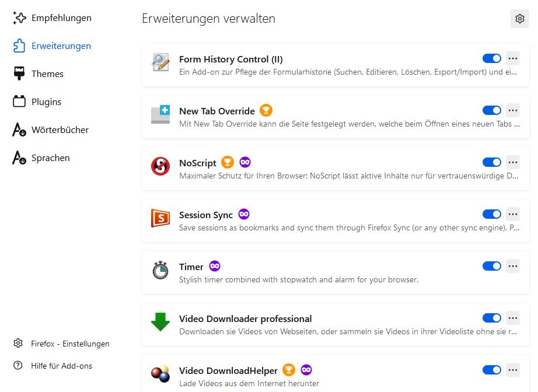Screen dimensions: 538x392
Task: Click the Timer stopwatch icon
Action: click(160, 271)
